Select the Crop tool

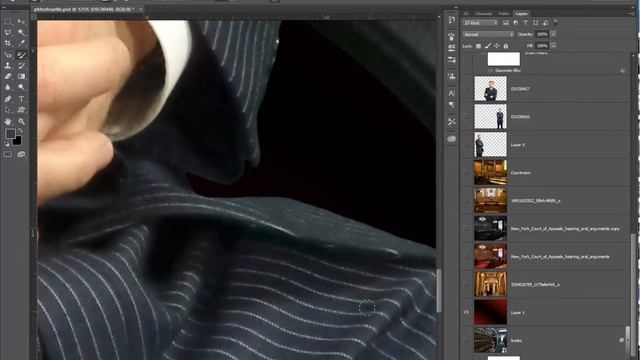[x=8, y=43]
